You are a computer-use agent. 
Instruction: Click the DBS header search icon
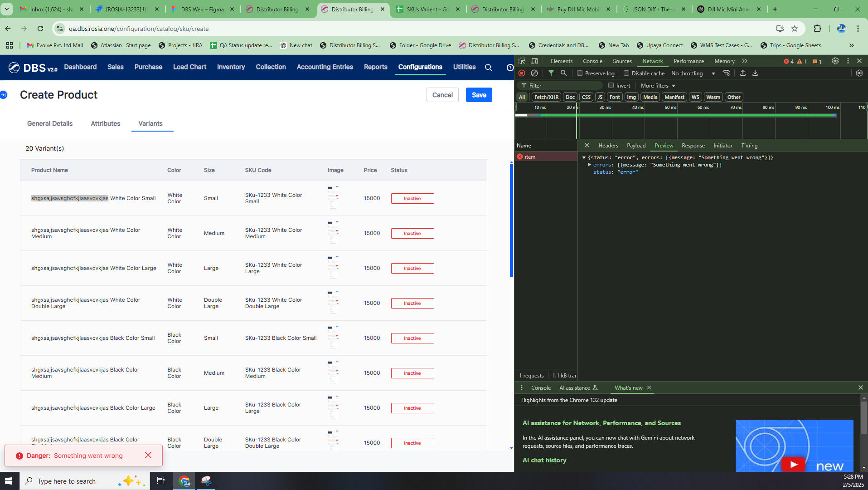488,67
